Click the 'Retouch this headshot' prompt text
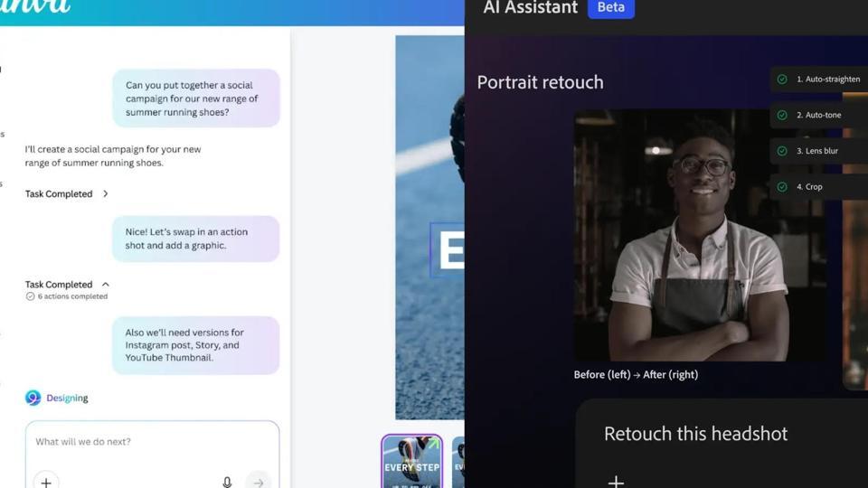The height and width of the screenshot is (488, 868). (x=695, y=434)
